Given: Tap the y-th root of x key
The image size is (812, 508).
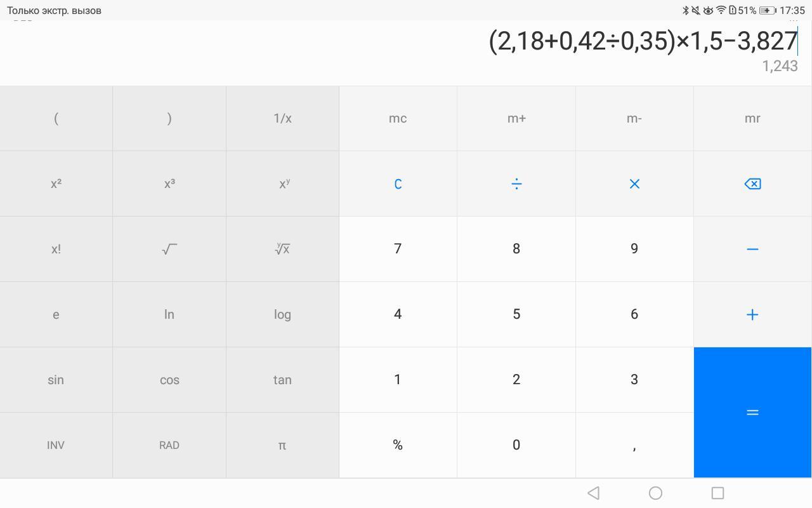Looking at the screenshot, I should pos(282,249).
